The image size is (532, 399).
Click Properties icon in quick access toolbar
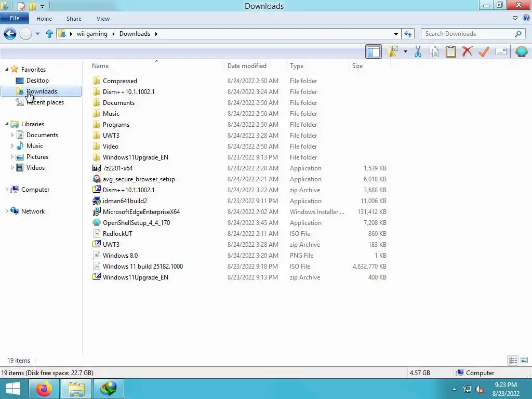point(21,6)
